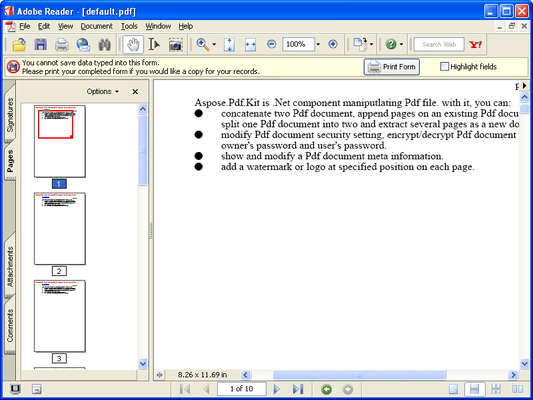Switch to the Signatures tab
This screenshot has width=533, height=400.
[10, 115]
